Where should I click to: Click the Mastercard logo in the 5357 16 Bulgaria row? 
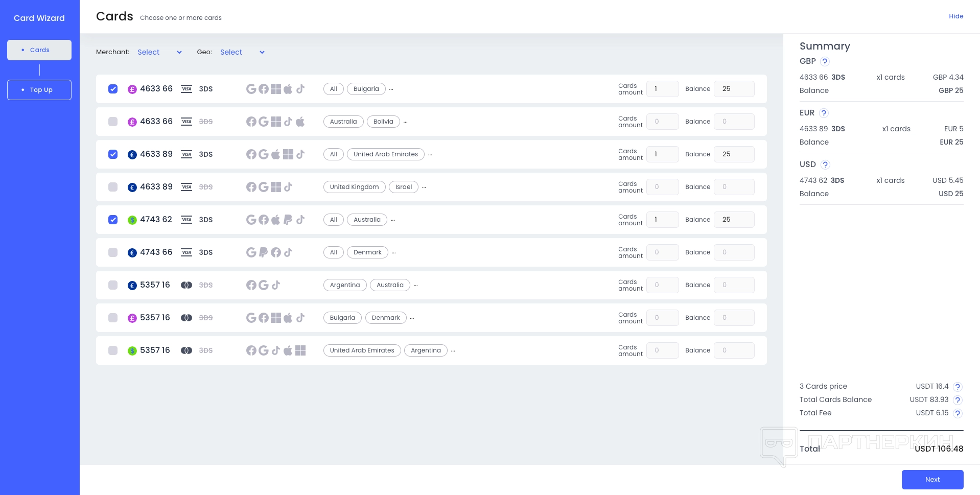(186, 318)
